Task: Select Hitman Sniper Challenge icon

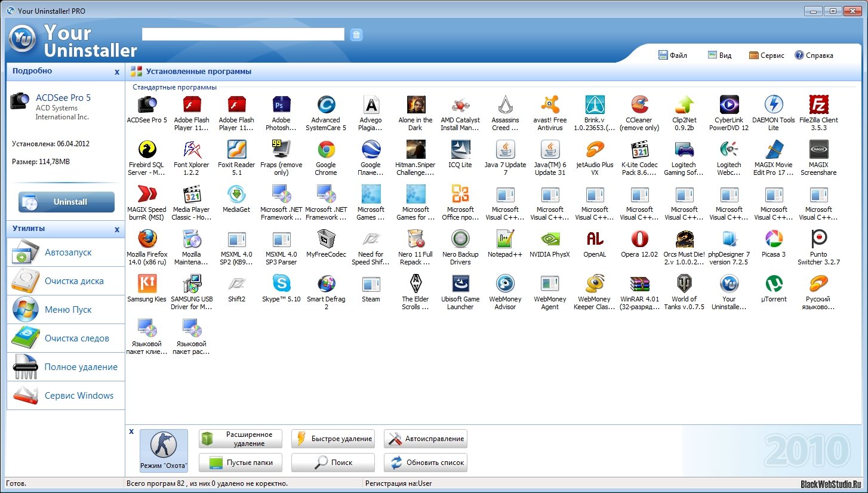Action: click(415, 149)
